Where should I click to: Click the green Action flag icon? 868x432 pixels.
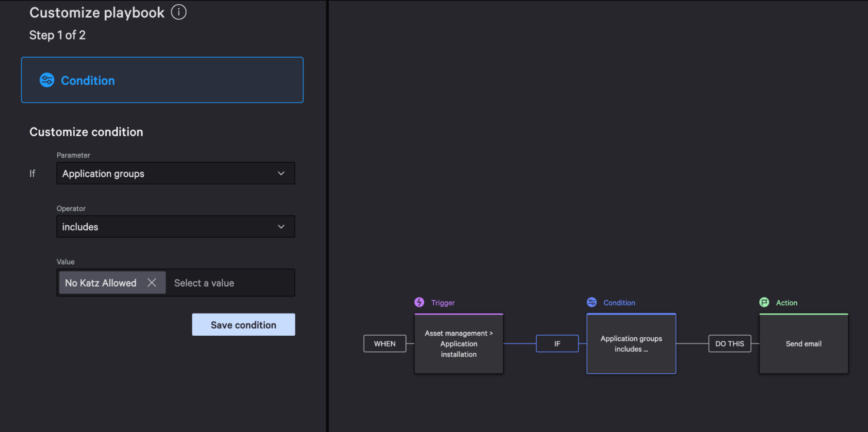pyautogui.click(x=764, y=302)
